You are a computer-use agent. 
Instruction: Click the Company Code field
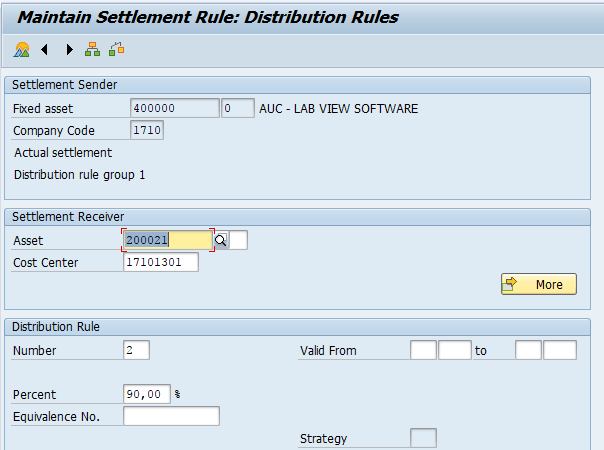(146, 130)
